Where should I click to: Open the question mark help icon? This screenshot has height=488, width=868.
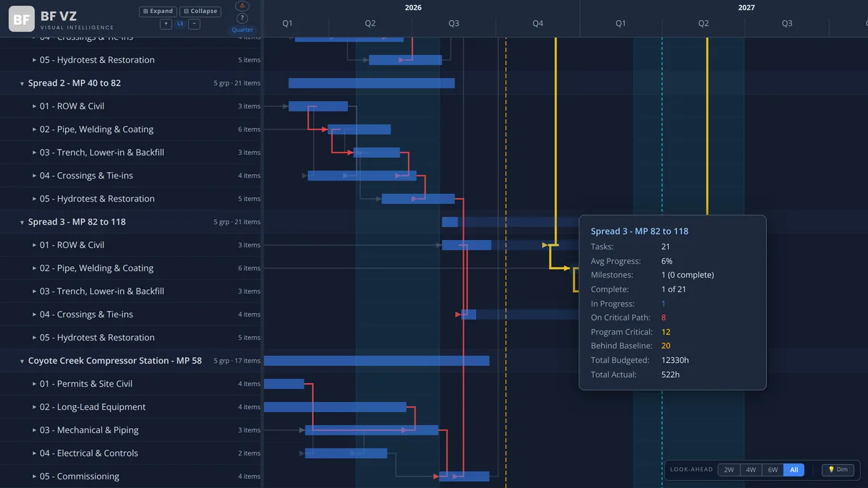pos(242,18)
